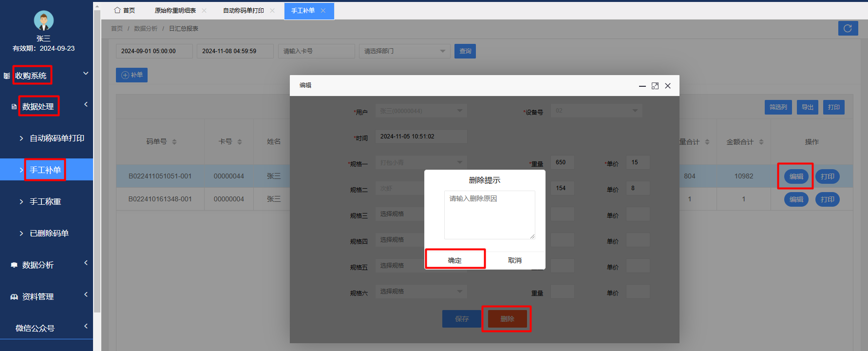Collapse the 收购系统 menu chevron
The height and width of the screenshot is (351, 868).
(x=86, y=74)
